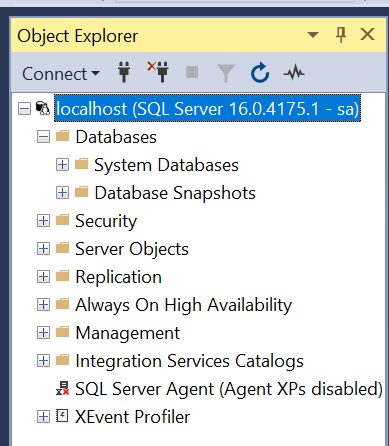Viewport: 389px width, 446px height.
Task: Select SQL Server Agent (Agent XPs disabled)
Action: click(x=229, y=389)
